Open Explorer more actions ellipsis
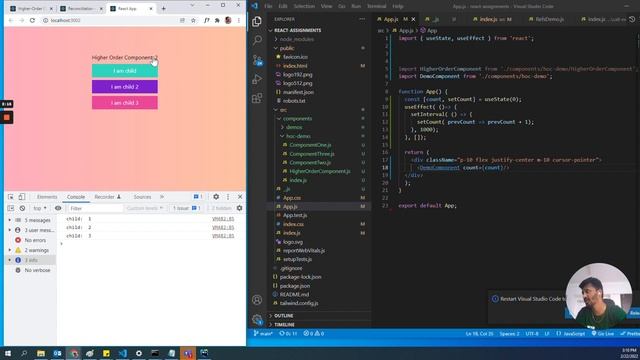 (362, 19)
